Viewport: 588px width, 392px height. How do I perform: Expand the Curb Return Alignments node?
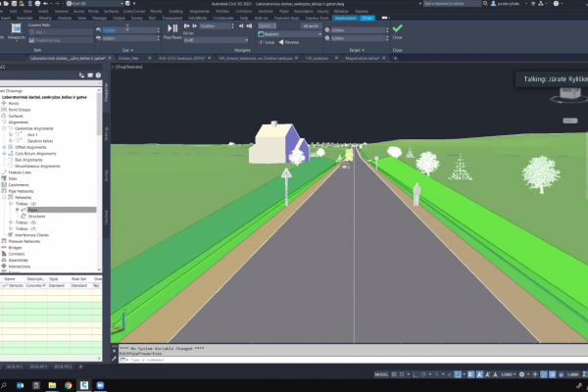coord(5,154)
